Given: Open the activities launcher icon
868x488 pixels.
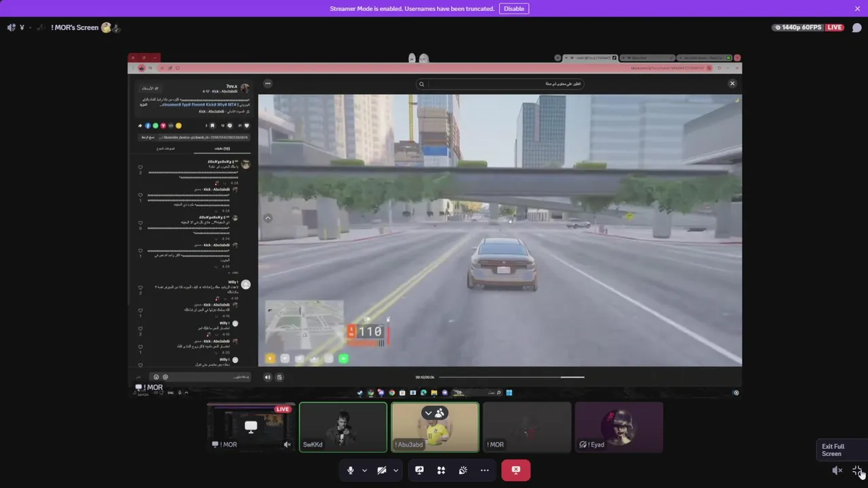Looking at the screenshot, I should (441, 470).
